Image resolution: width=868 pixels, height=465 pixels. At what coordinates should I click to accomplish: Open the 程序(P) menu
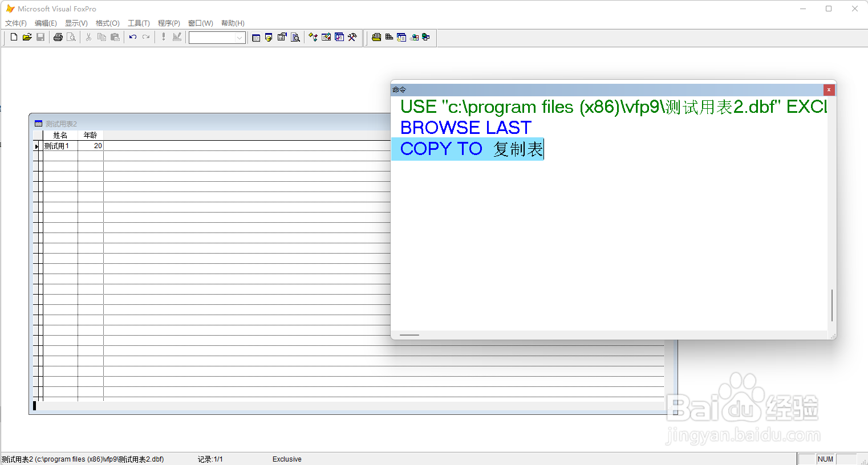(x=169, y=23)
